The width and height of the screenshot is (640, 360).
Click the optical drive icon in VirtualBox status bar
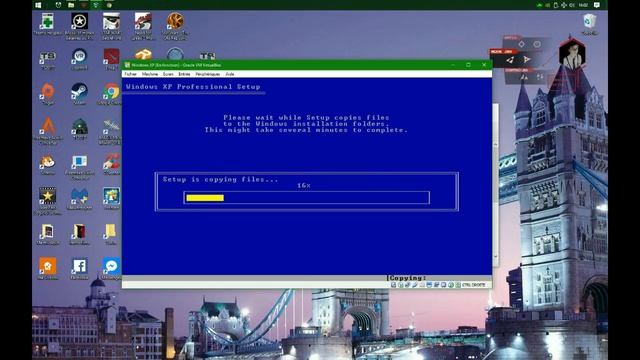(401, 284)
